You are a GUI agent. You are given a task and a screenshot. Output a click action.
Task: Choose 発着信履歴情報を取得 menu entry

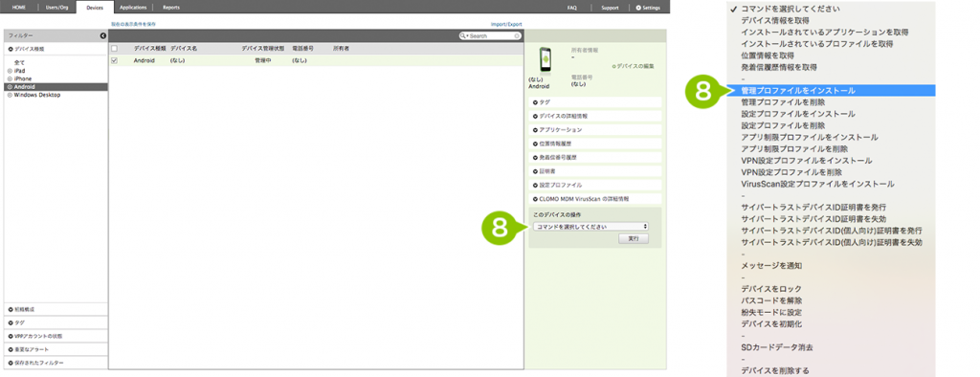click(x=779, y=67)
